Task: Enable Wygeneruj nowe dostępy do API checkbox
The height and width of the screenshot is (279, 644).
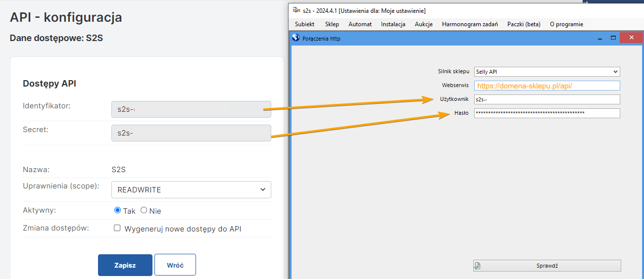Action: pos(117,229)
